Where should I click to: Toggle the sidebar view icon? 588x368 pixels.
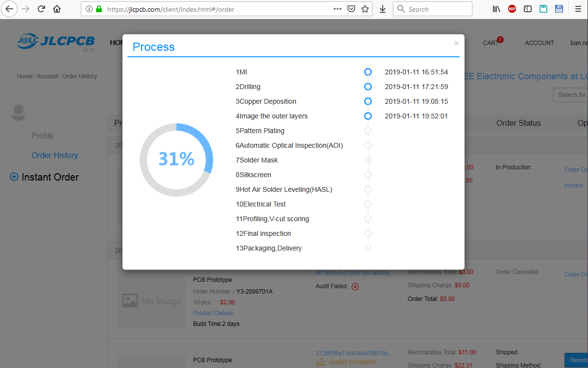coord(528,9)
